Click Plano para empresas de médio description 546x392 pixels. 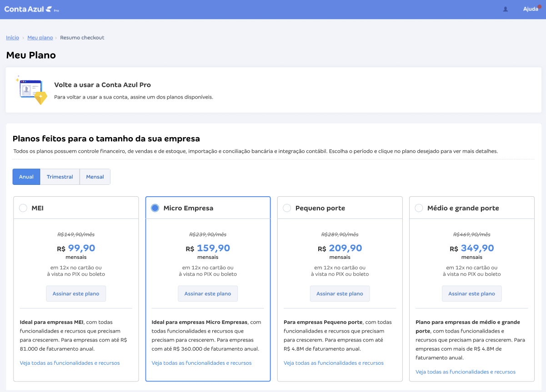click(470, 340)
